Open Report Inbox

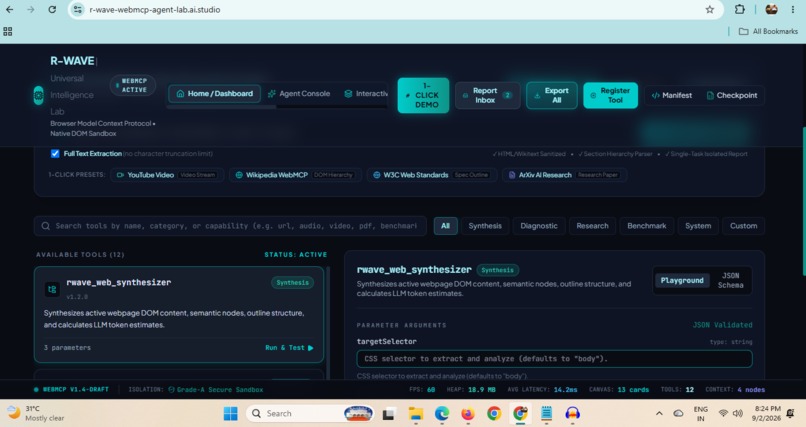(x=487, y=95)
